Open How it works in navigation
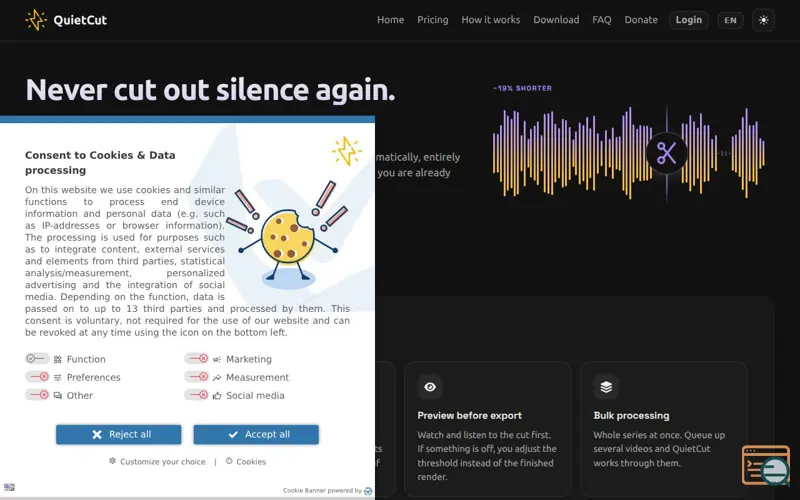This screenshot has width=800, height=500. 491,20
